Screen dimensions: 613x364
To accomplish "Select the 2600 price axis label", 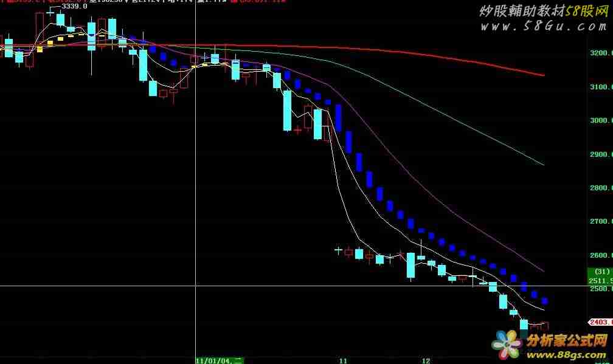I will (601, 255).
